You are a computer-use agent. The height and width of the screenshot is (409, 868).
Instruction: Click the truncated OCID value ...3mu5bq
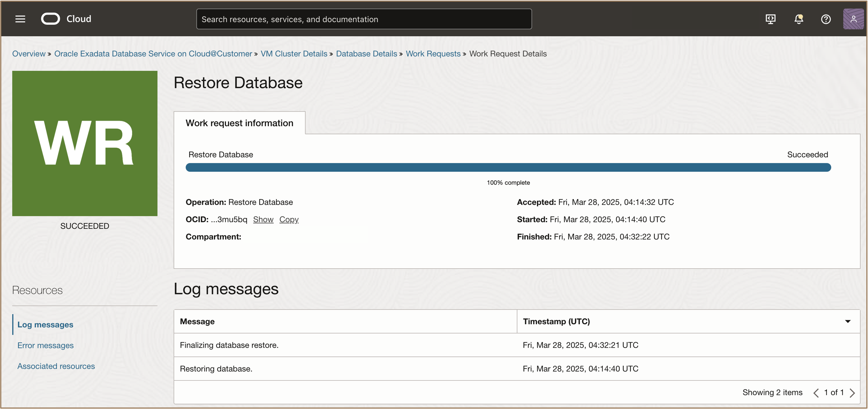point(229,219)
